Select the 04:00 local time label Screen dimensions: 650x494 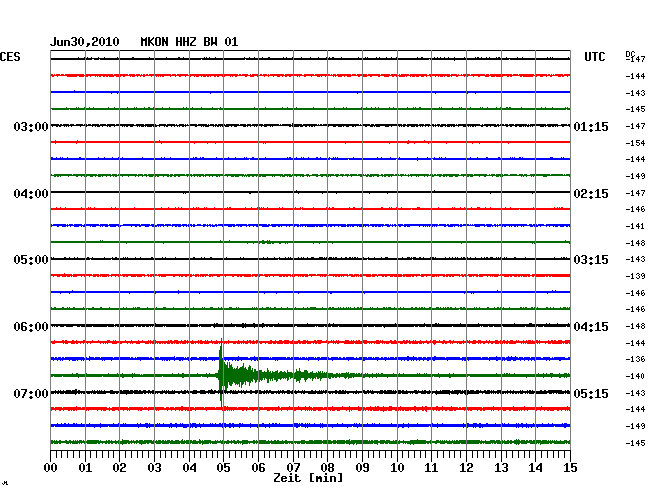[31, 194]
